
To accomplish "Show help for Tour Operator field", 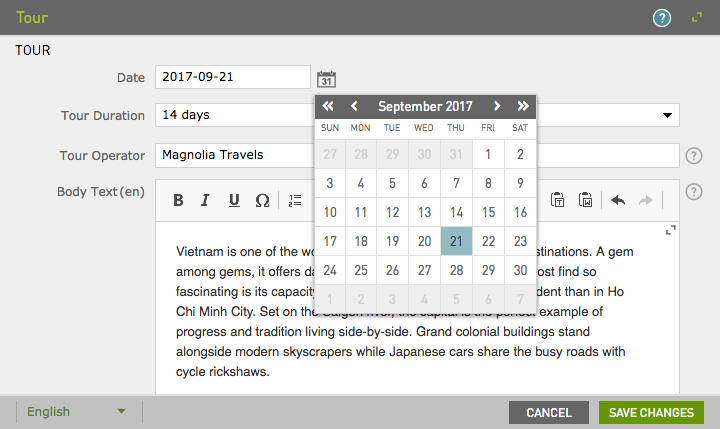I will (694, 155).
